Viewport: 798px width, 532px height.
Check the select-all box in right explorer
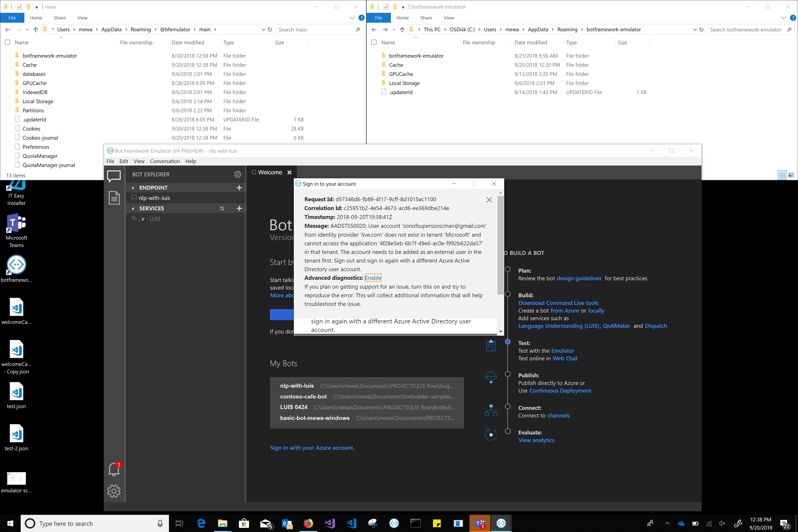tap(374, 42)
